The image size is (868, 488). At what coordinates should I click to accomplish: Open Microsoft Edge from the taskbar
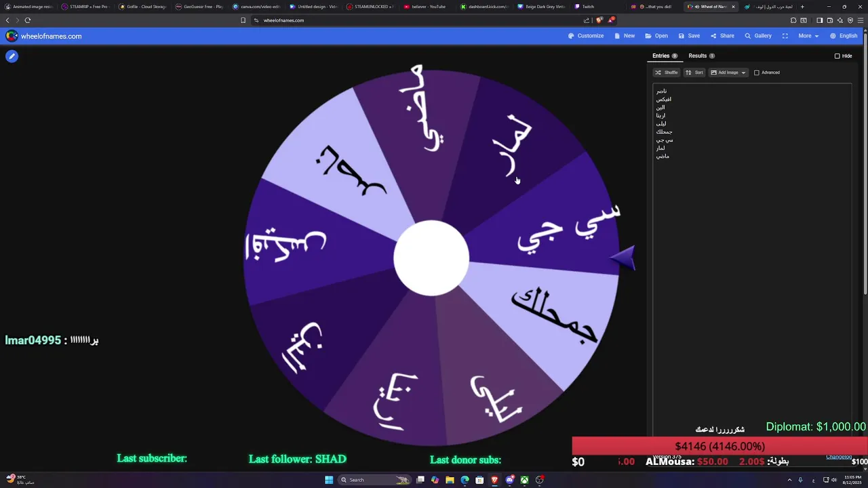(x=465, y=480)
